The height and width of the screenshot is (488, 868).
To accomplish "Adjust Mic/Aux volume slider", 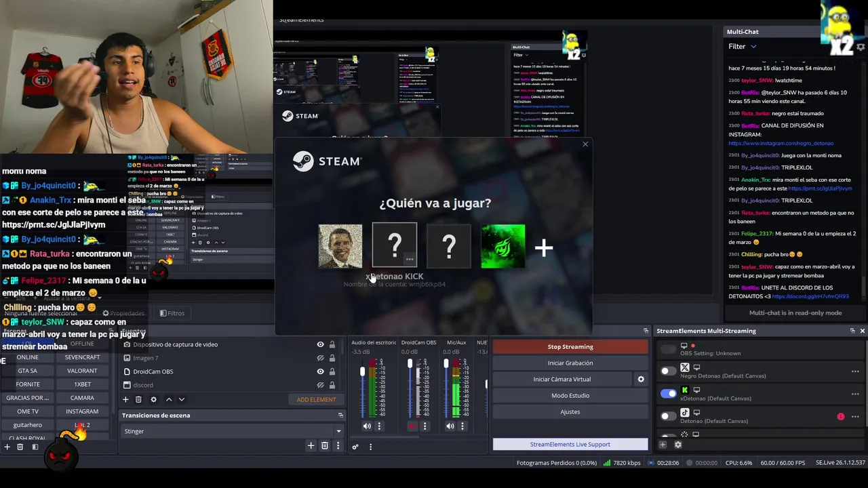I will pyautogui.click(x=446, y=365).
